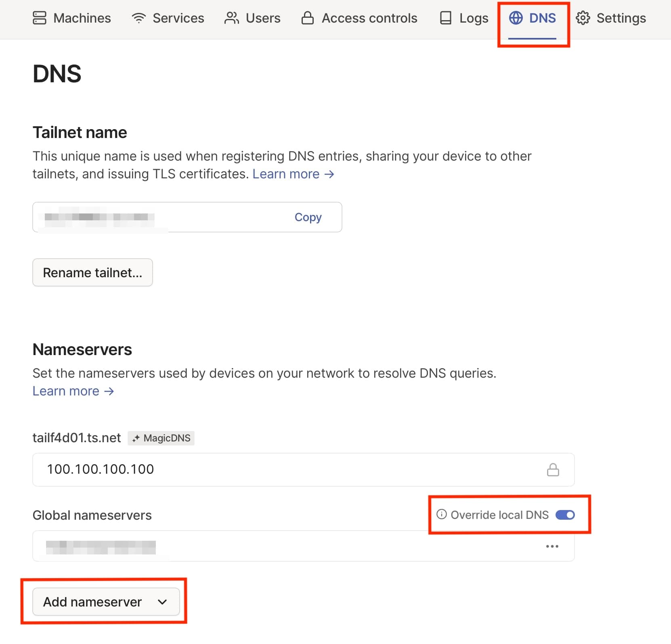Image resolution: width=671 pixels, height=644 pixels.
Task: Open the Add nameserver dropdown
Action: [106, 602]
